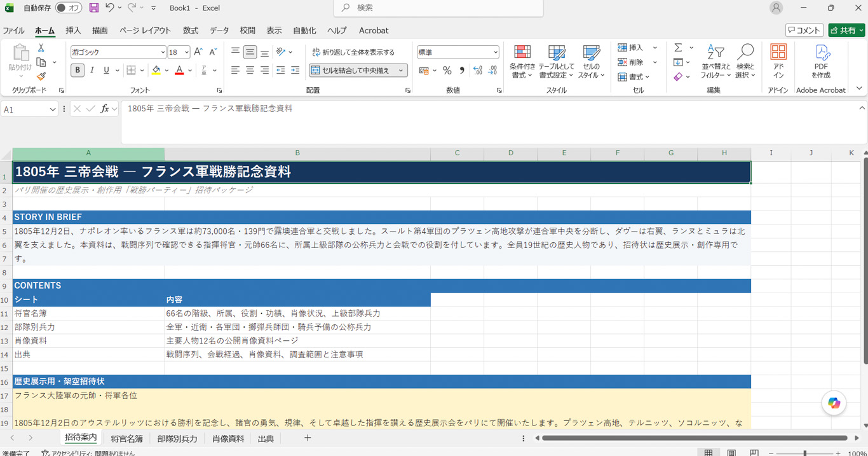Click the fill color yellow swatch
This screenshot has width=868, height=456.
(156, 70)
